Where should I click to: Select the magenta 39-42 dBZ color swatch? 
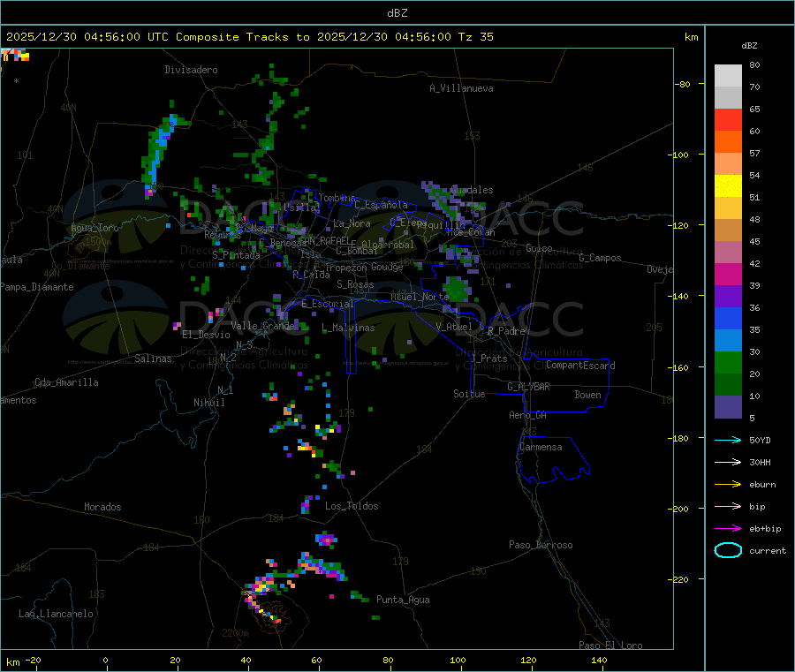pyautogui.click(x=728, y=274)
